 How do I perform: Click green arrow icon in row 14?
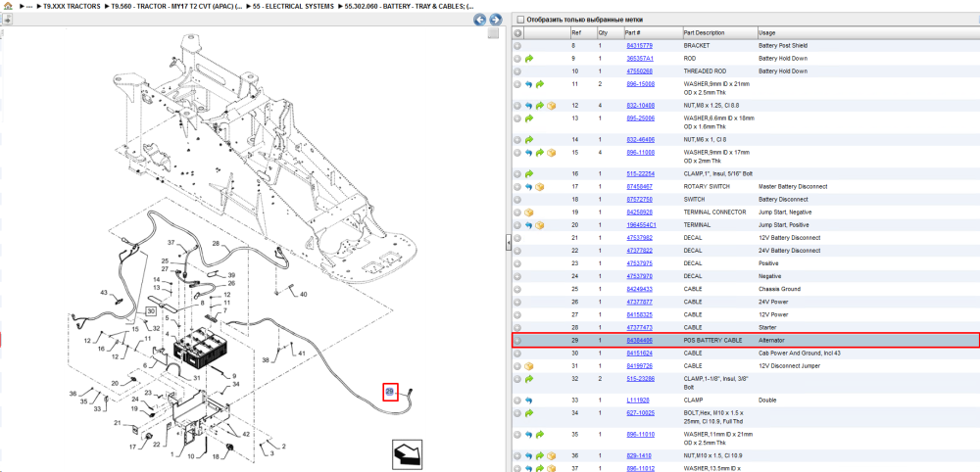529,139
